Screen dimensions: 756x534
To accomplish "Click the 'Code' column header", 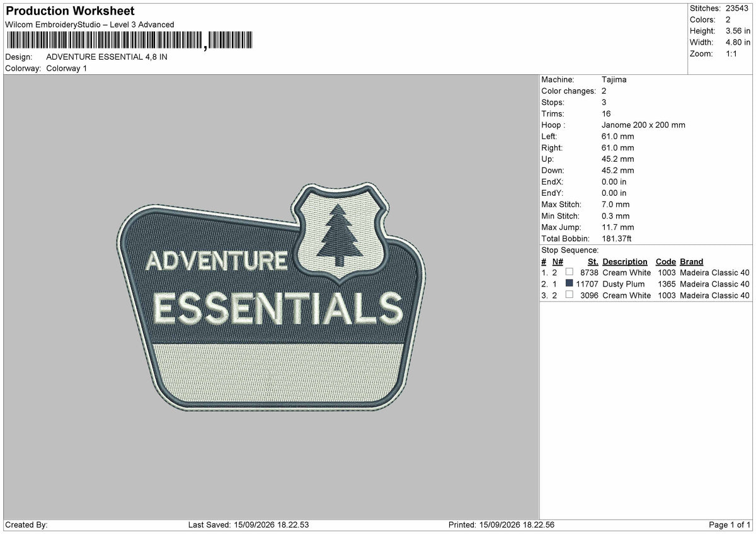I will click(665, 261).
